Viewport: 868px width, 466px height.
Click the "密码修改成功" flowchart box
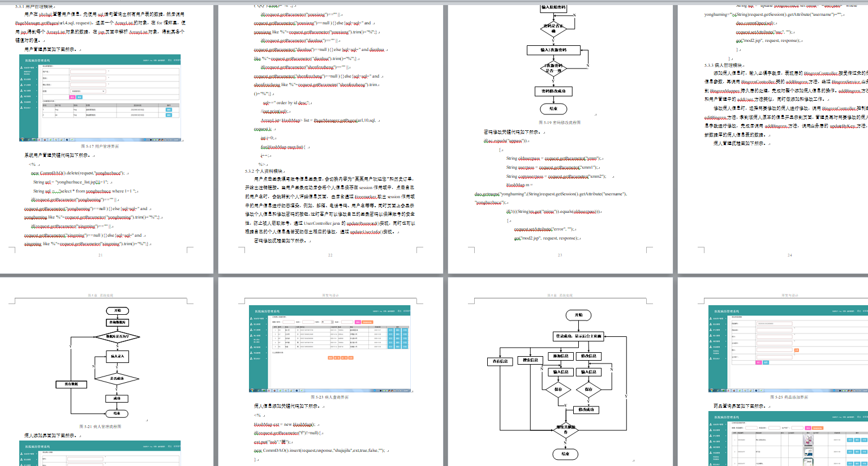click(x=553, y=91)
